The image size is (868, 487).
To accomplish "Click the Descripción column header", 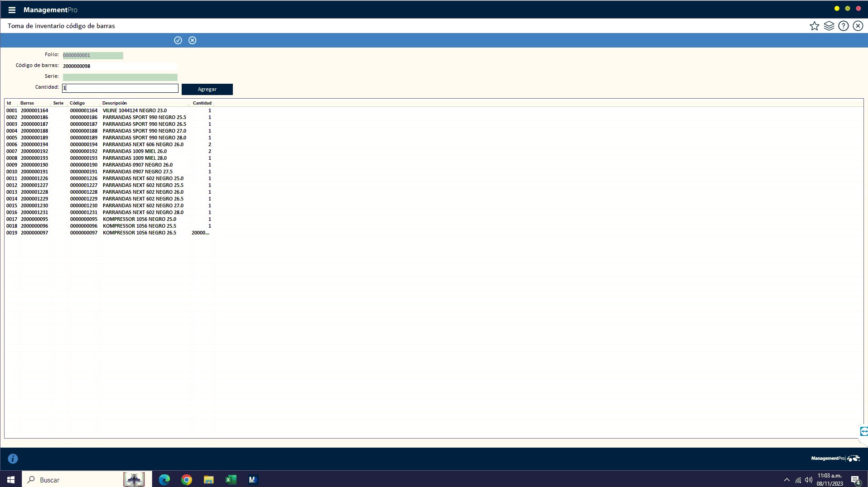I will [115, 103].
